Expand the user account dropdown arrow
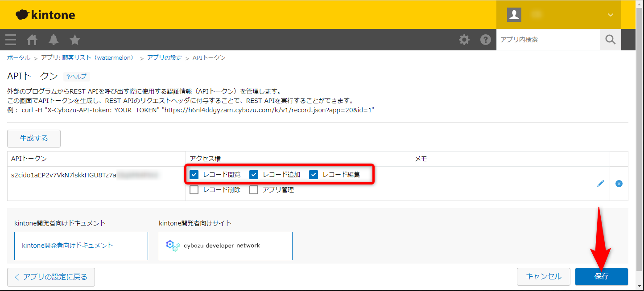This screenshot has height=291, width=644. [x=611, y=15]
